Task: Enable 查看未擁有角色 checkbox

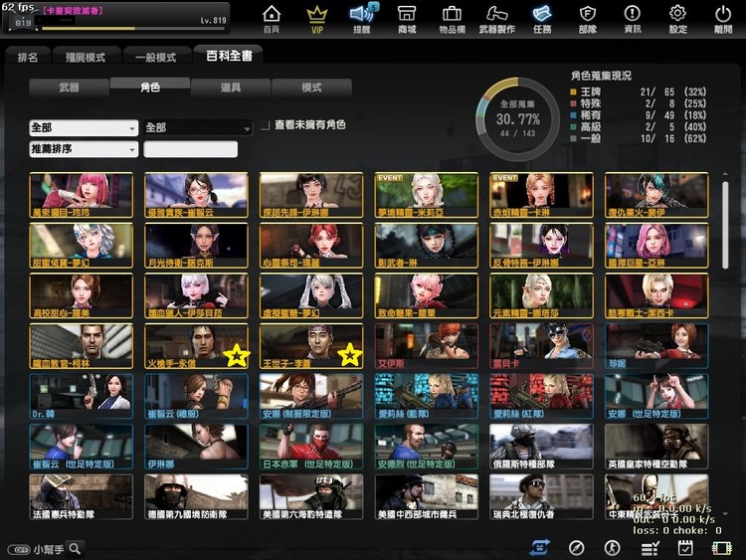Action: pyautogui.click(x=265, y=126)
